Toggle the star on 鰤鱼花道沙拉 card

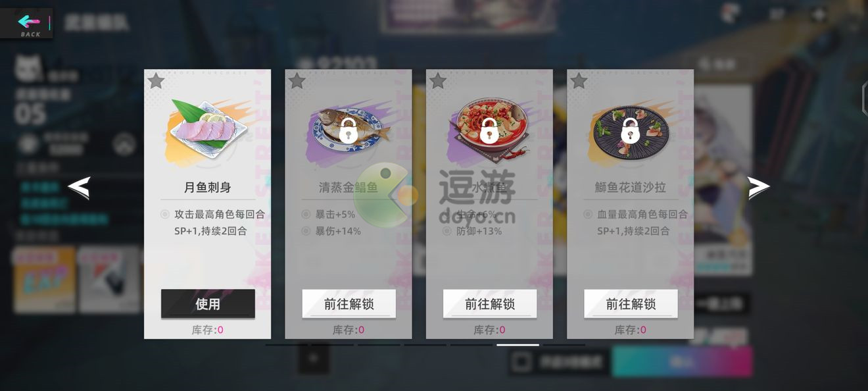point(579,81)
